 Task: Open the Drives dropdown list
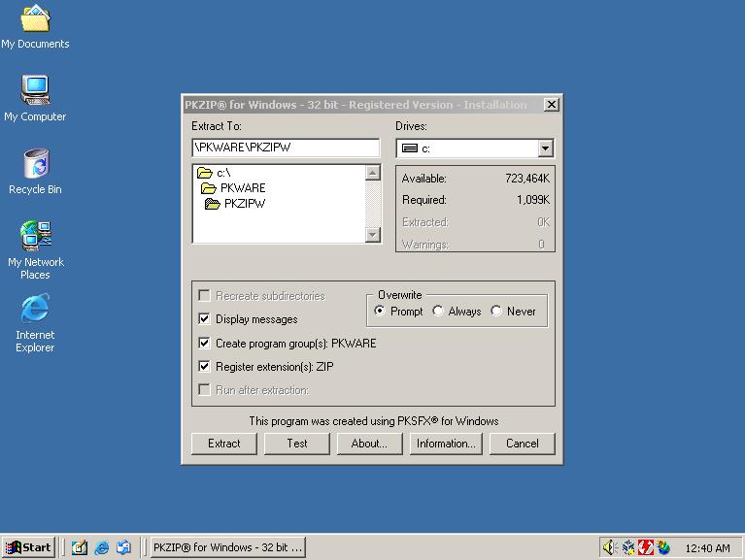[545, 148]
